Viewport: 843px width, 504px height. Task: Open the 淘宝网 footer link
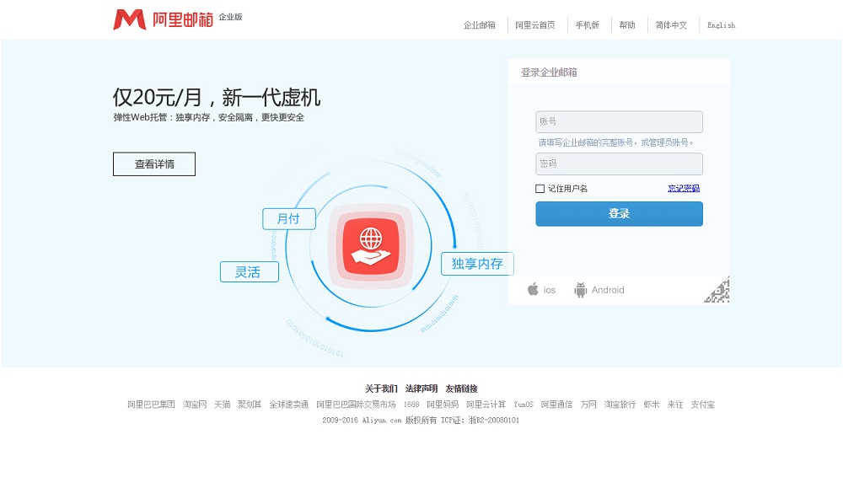(x=195, y=405)
